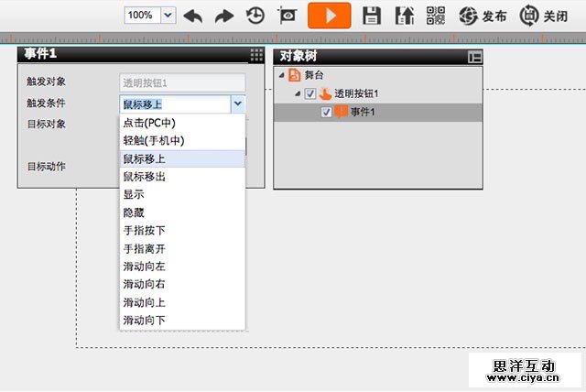Choose 滑动向左 option in dropdown list
The height and width of the screenshot is (392, 586).
144,267
